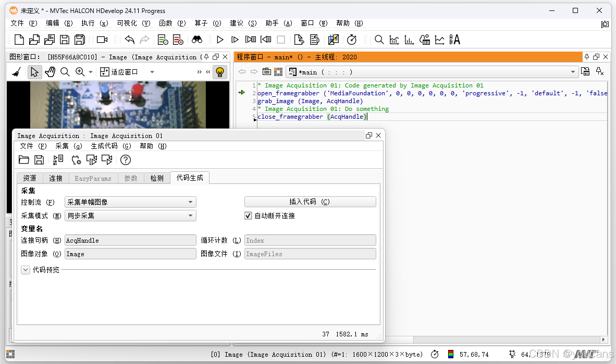This screenshot has height=364, width=616.
Task: Click the 图像对象 Image input field
Action: pos(130,254)
